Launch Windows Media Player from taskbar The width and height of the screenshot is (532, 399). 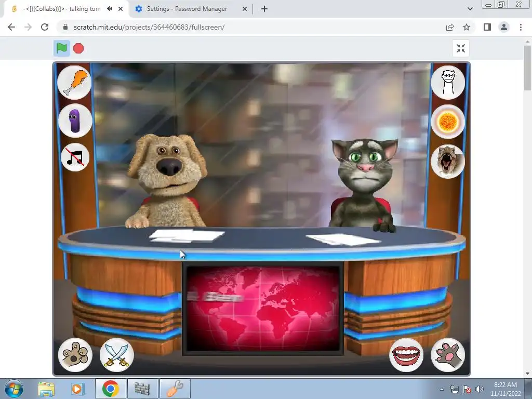(78, 389)
